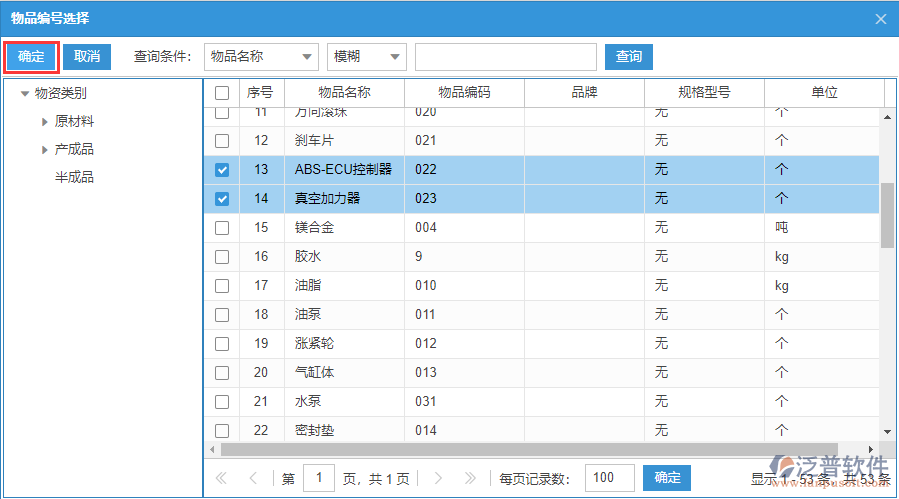The height and width of the screenshot is (499, 899).
Task: Click the vertical scrollbar up arrow
Action: tap(888, 117)
